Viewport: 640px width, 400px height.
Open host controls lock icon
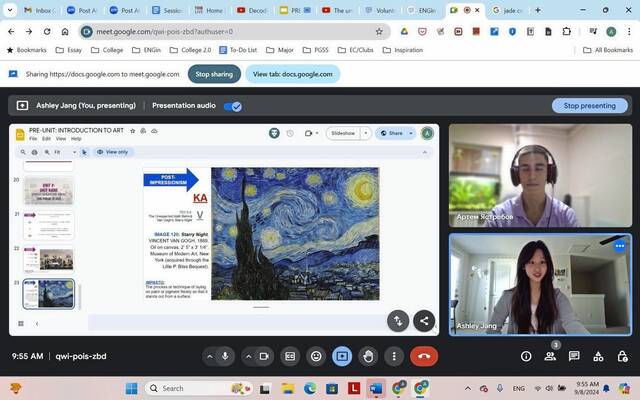click(622, 356)
